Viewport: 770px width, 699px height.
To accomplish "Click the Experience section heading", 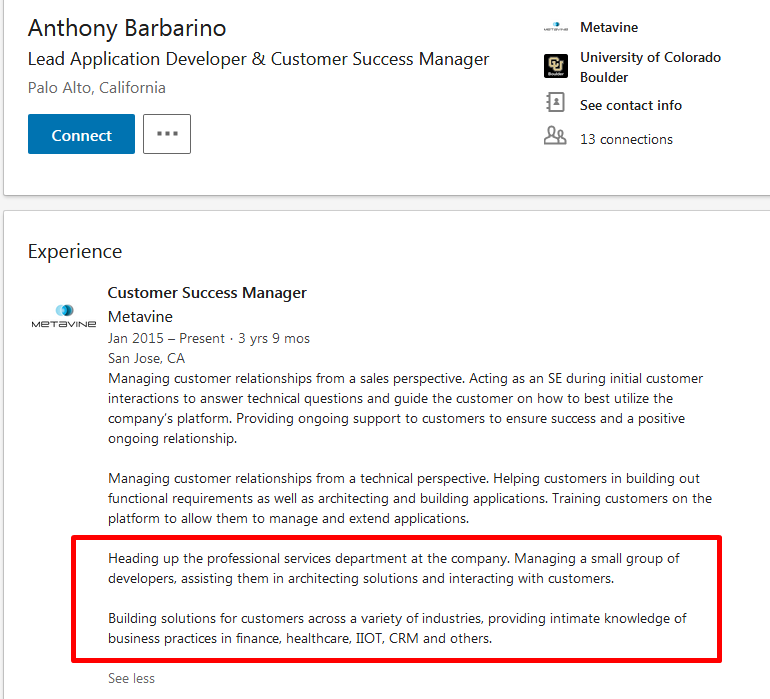I will 75,252.
